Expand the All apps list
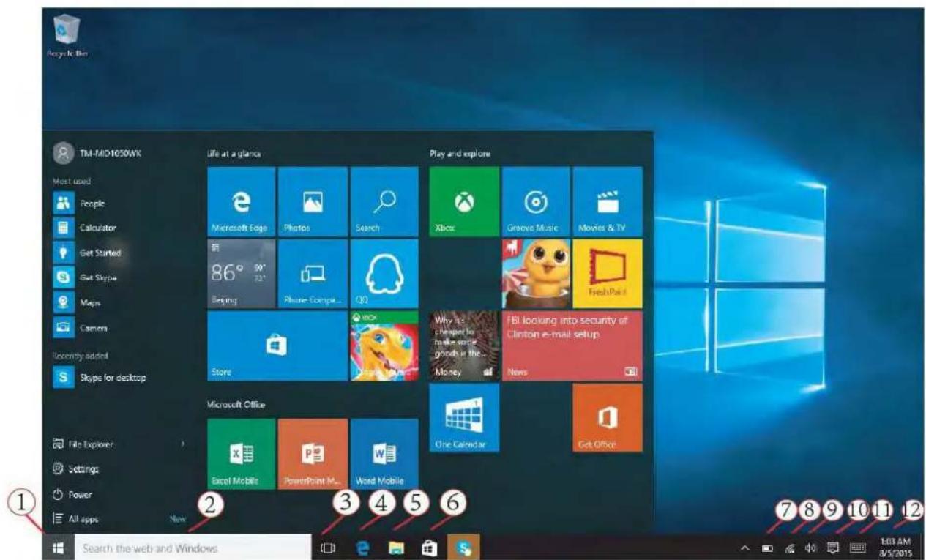The height and width of the screenshot is (560, 926). (x=84, y=519)
